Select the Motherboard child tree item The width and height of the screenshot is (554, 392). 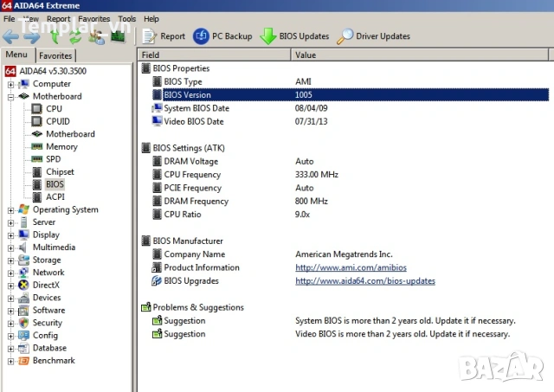(70, 134)
